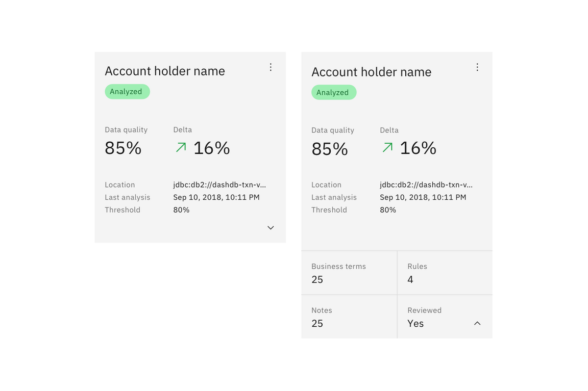Open overflow menu on collapsed card
Screen dimensions: 588x391
pos(271,67)
